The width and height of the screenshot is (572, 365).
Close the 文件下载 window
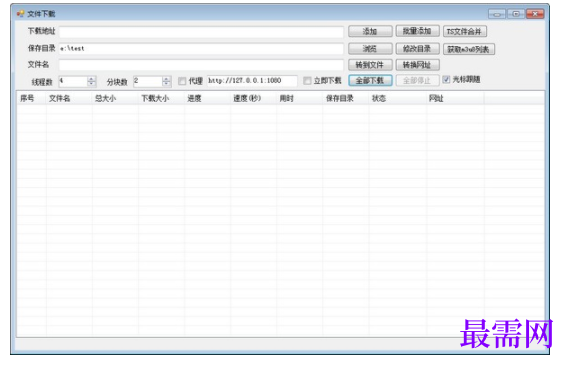click(535, 14)
